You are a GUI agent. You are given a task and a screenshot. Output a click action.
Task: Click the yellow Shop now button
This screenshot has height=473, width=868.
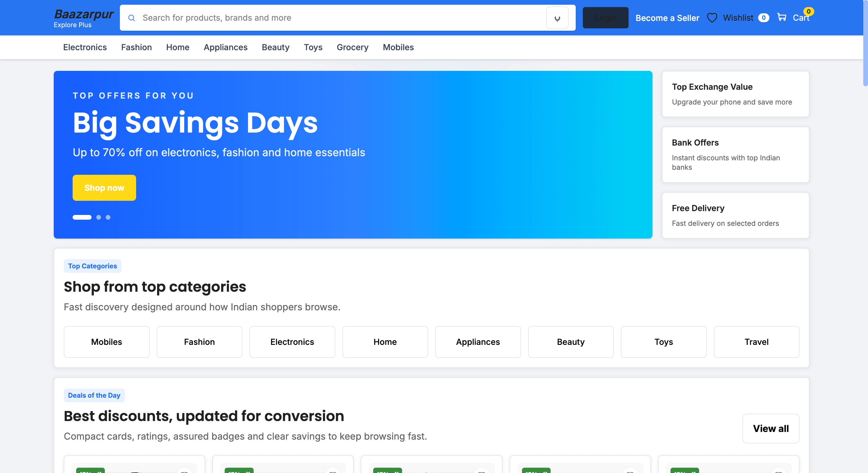104,188
